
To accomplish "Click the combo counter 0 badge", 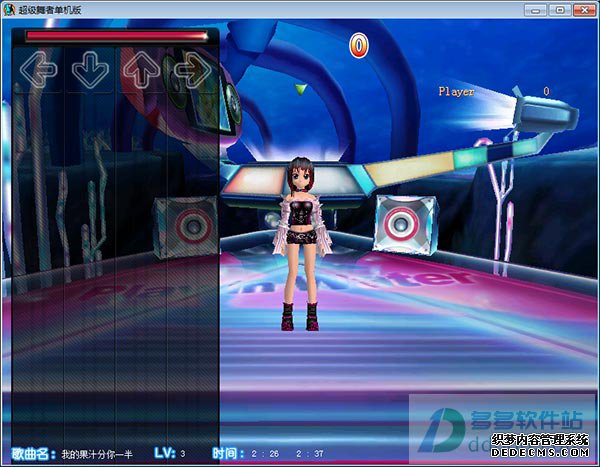I will [x=359, y=46].
